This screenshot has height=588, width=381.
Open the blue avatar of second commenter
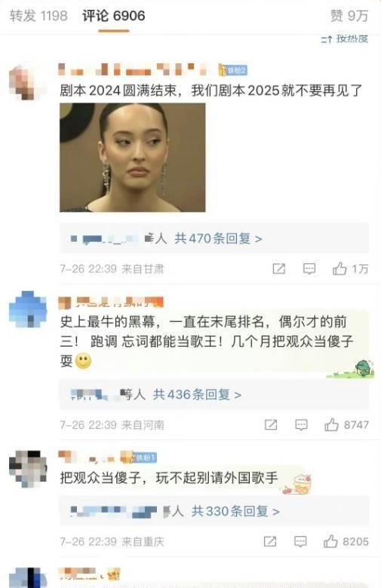tap(28, 309)
